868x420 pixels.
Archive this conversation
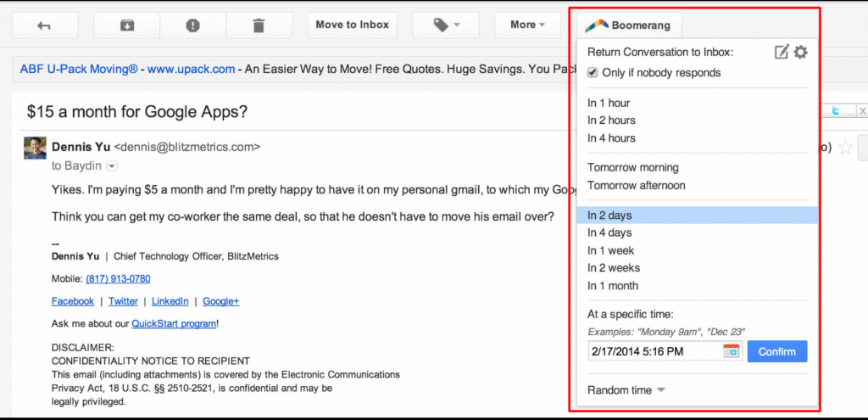coord(126,25)
